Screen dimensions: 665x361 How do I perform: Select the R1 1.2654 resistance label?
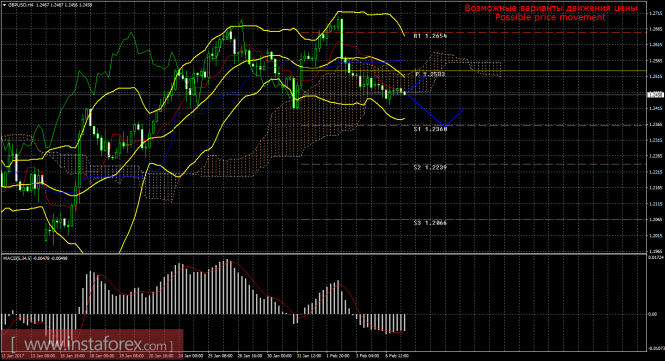coord(430,36)
